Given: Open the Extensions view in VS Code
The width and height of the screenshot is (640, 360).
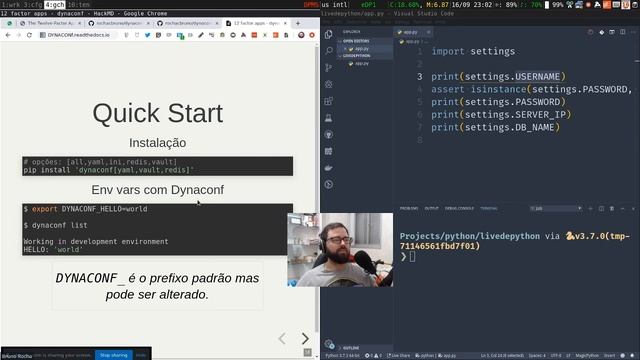Looking at the screenshot, I should tap(329, 101).
